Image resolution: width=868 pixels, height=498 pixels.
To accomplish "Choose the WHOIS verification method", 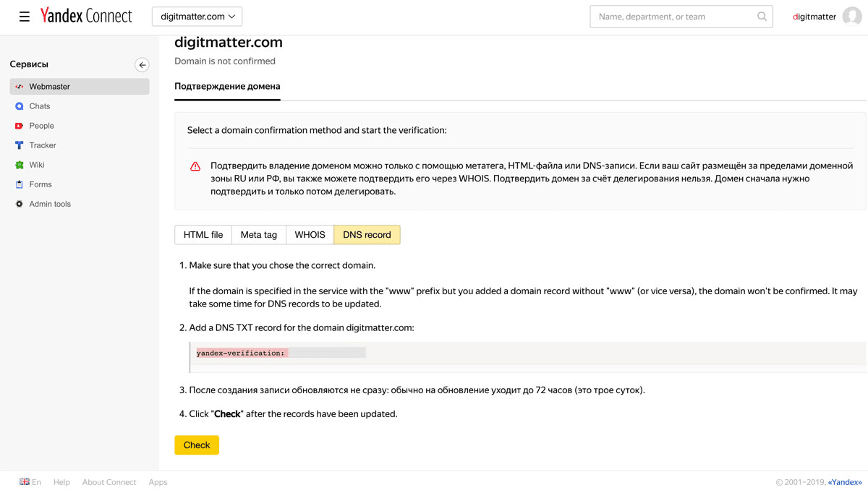I will pyautogui.click(x=310, y=235).
